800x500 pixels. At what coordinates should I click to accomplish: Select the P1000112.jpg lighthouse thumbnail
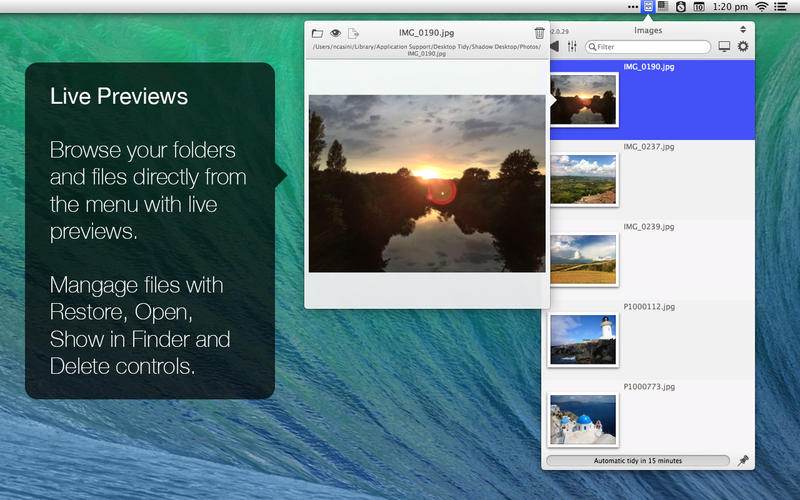click(583, 339)
